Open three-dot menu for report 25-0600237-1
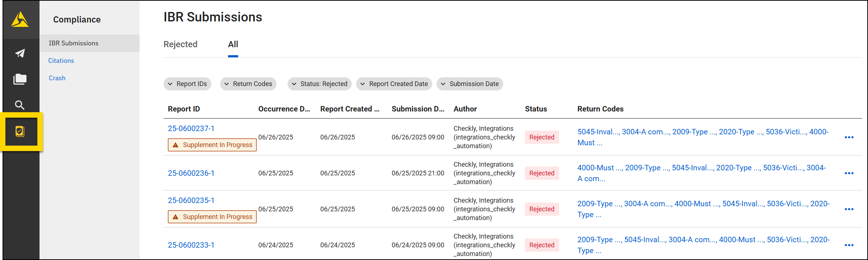This screenshot has height=260, width=868. [849, 137]
